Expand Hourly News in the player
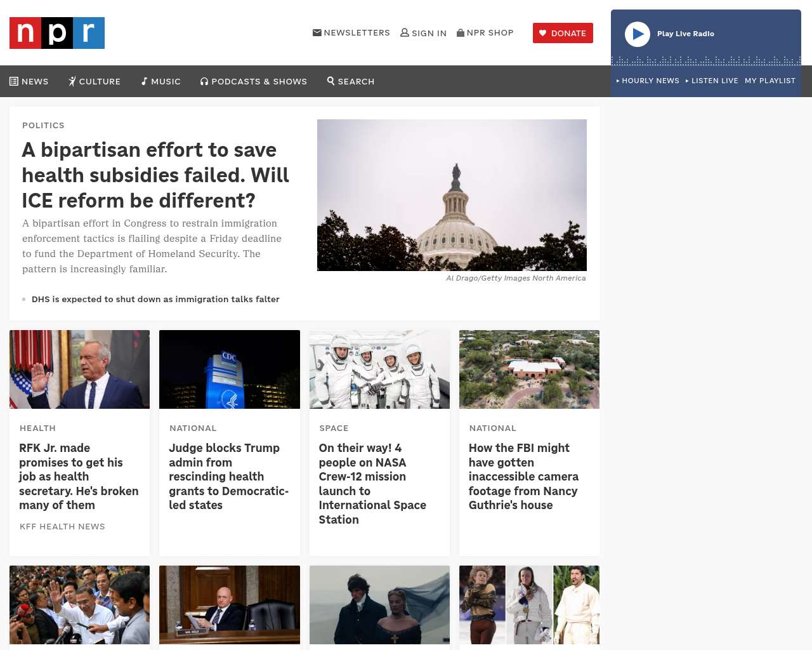The image size is (812, 650). pyautogui.click(x=648, y=81)
